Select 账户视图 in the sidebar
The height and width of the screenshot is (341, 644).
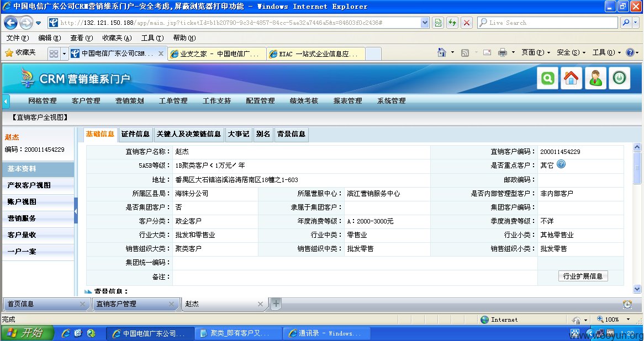tap(38, 201)
